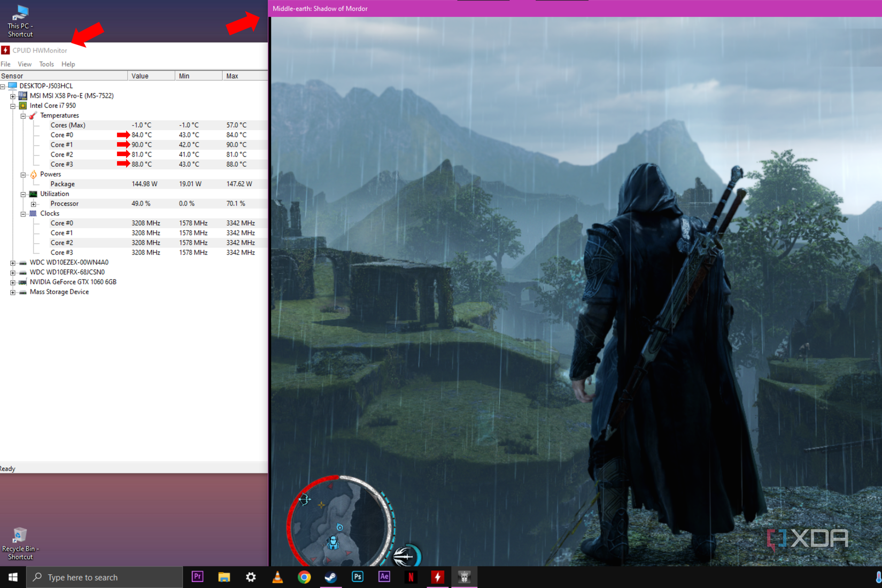This screenshot has height=588, width=882.
Task: Open Photoshop from the taskbar
Action: point(358,577)
